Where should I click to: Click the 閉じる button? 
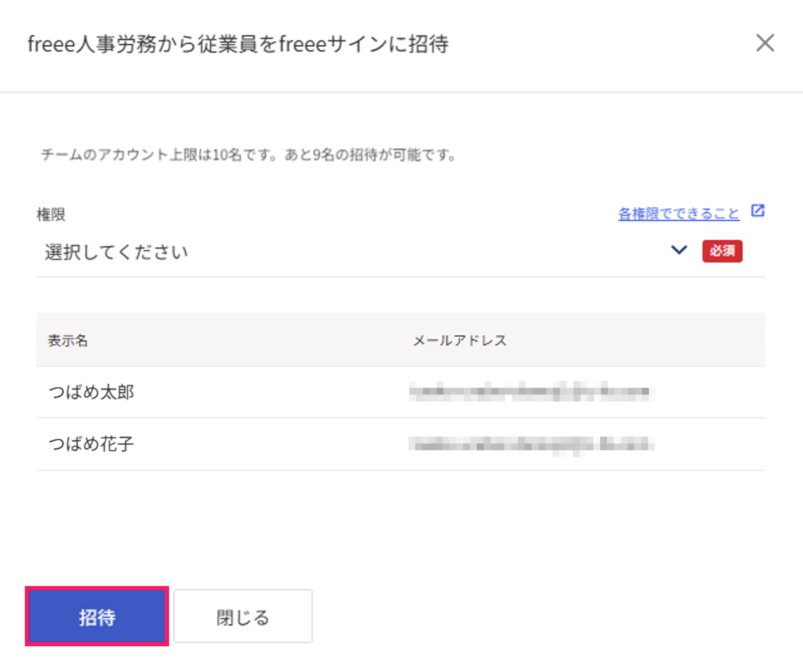243,616
